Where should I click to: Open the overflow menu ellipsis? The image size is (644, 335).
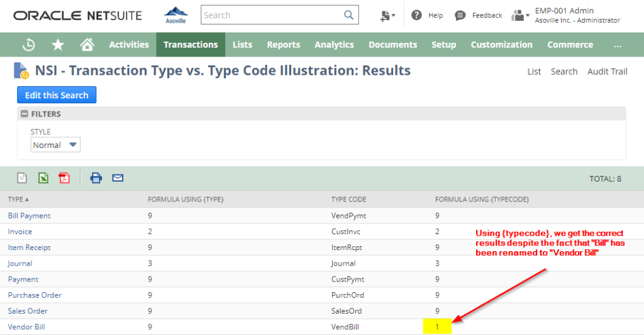tap(618, 45)
